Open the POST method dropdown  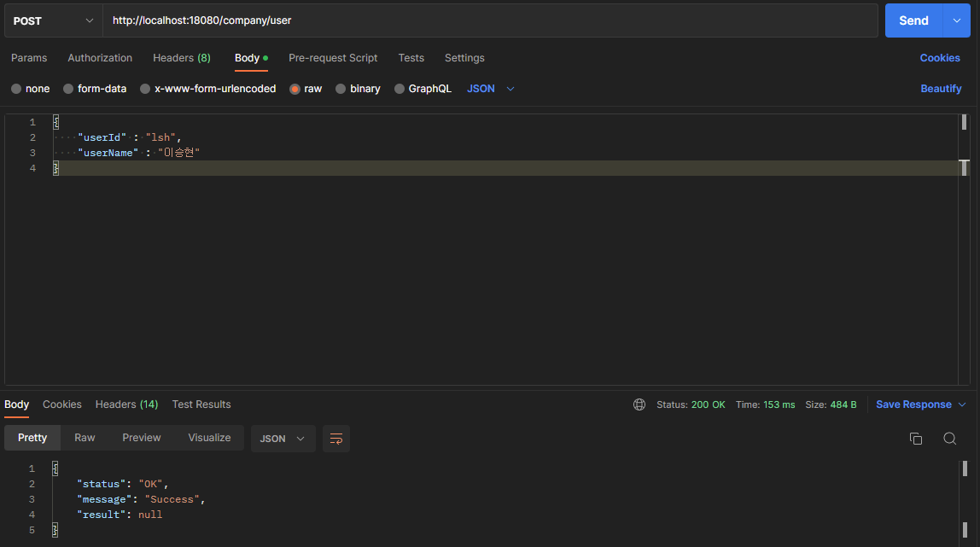click(x=53, y=20)
